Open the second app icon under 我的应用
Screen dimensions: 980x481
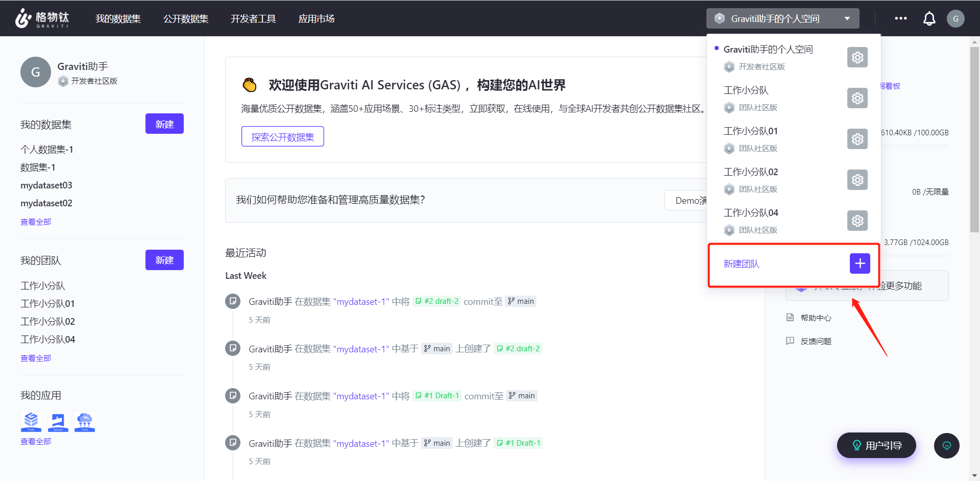click(58, 422)
